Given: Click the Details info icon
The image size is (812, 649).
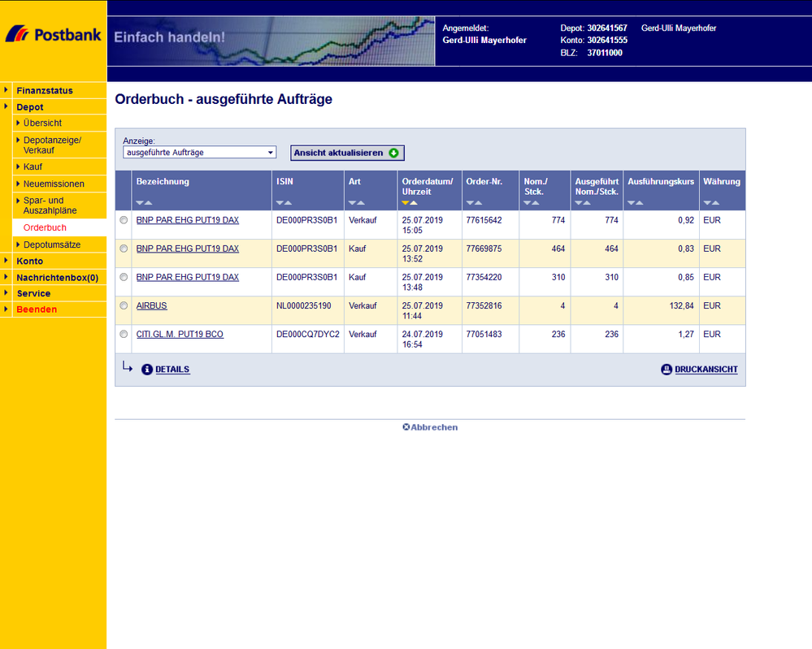Looking at the screenshot, I should click(147, 370).
